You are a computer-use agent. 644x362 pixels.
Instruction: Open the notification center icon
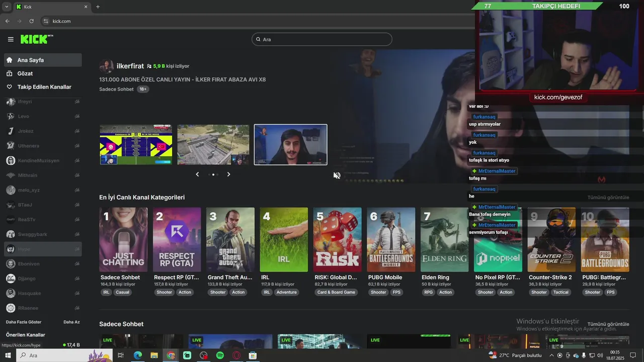(633, 355)
